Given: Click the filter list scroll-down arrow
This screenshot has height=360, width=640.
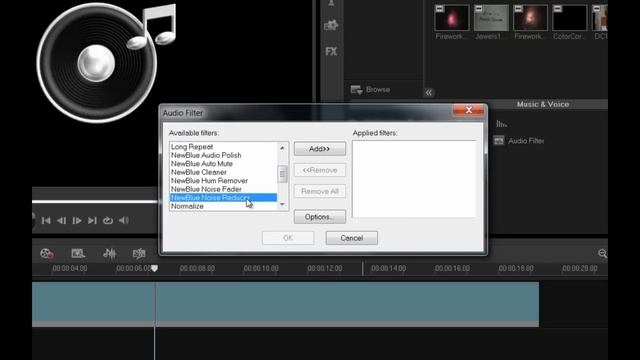Looking at the screenshot, I should pos(282,204).
